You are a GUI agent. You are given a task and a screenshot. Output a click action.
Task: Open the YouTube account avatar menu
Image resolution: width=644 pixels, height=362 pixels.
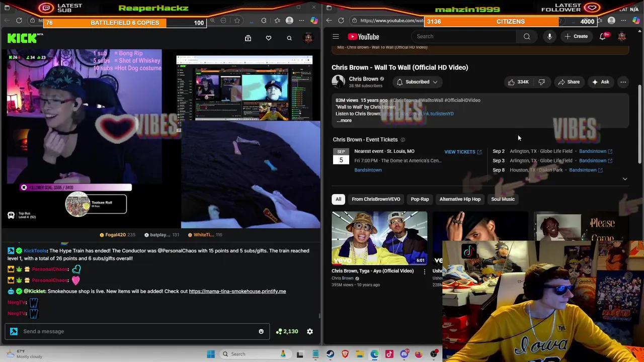pyautogui.click(x=622, y=36)
